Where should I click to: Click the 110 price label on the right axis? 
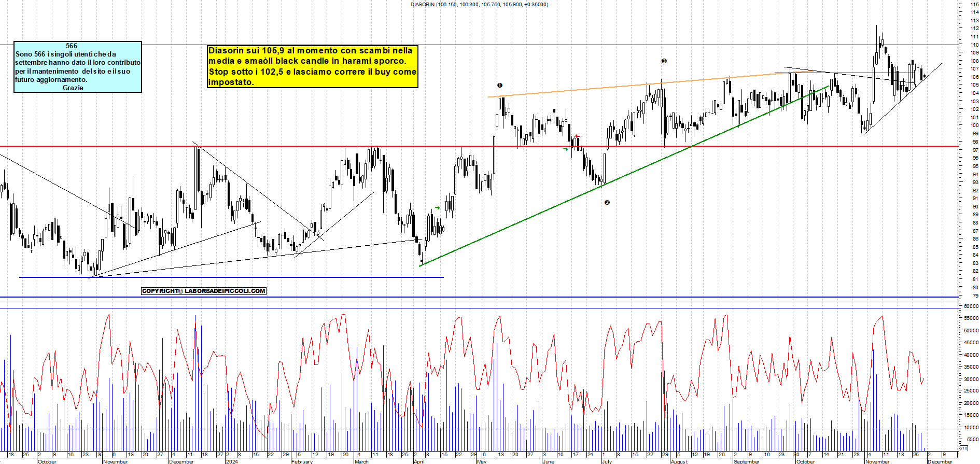pyautogui.click(x=975, y=45)
